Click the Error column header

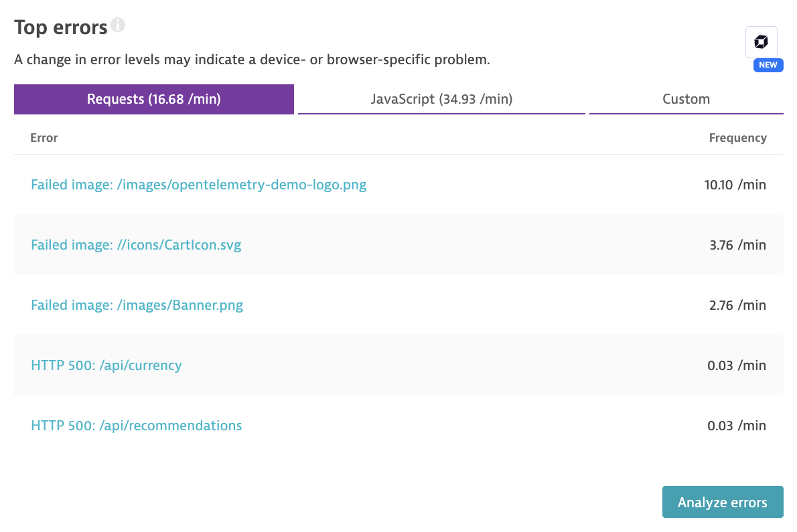(44, 138)
